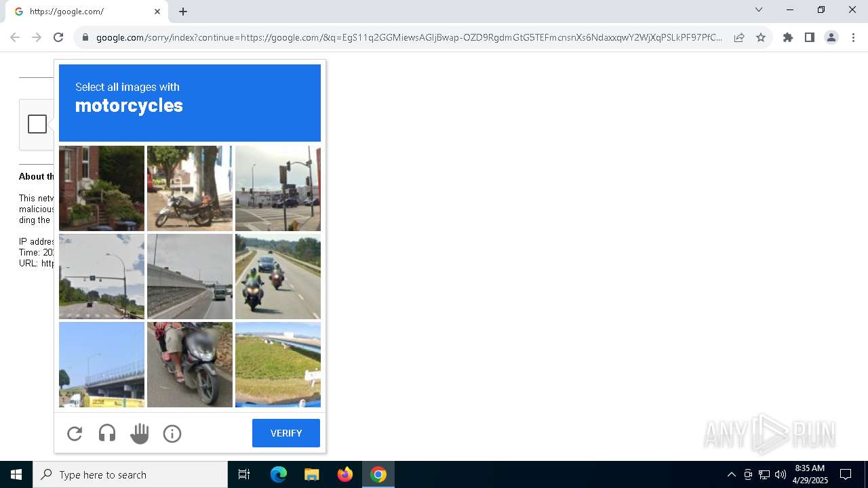Click the VERIFY button
The height and width of the screenshot is (488, 868).
(286, 433)
